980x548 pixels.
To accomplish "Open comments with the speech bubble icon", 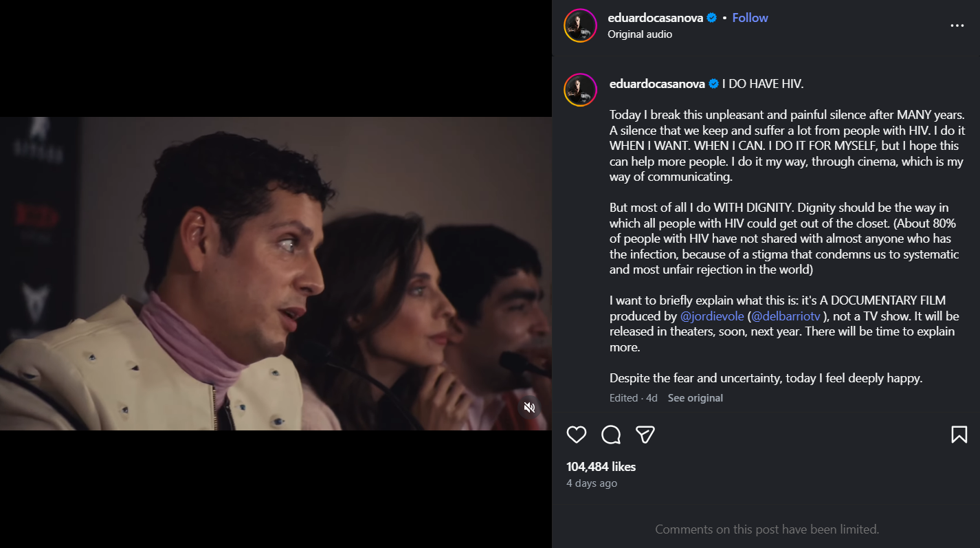I will point(611,435).
